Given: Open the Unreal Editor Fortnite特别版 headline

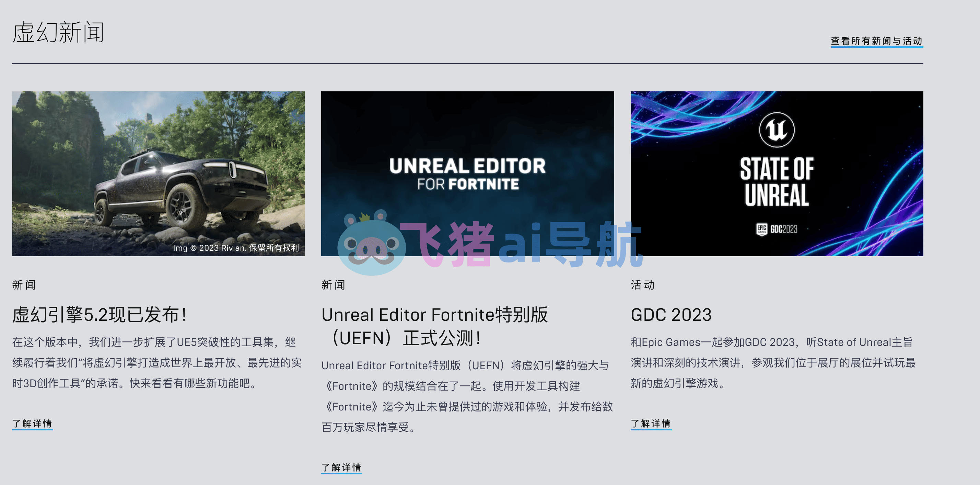Looking at the screenshot, I should (435, 326).
